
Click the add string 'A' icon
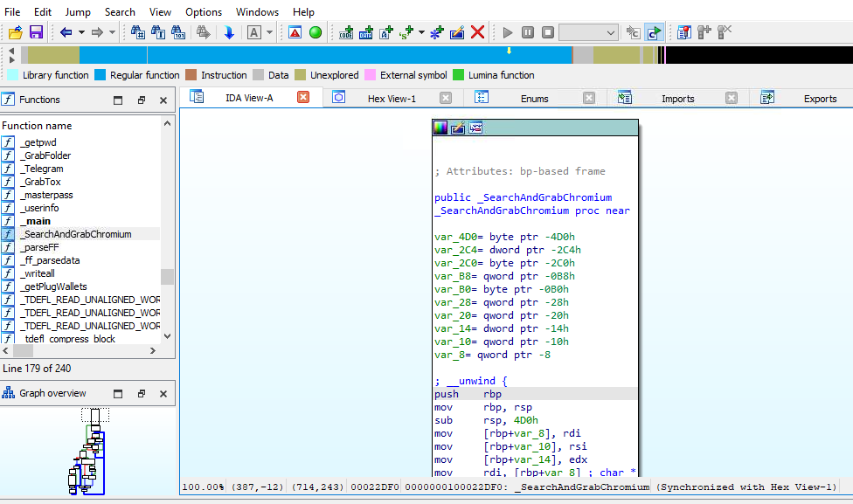point(386,32)
